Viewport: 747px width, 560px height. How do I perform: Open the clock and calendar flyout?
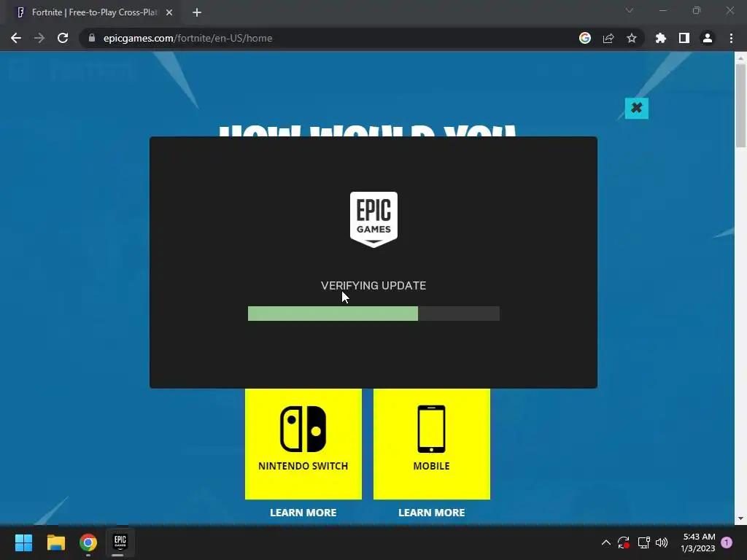click(x=698, y=542)
